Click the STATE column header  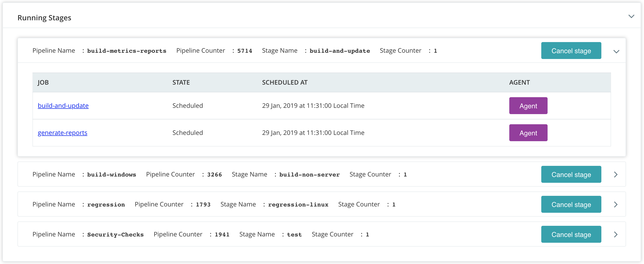(x=181, y=82)
